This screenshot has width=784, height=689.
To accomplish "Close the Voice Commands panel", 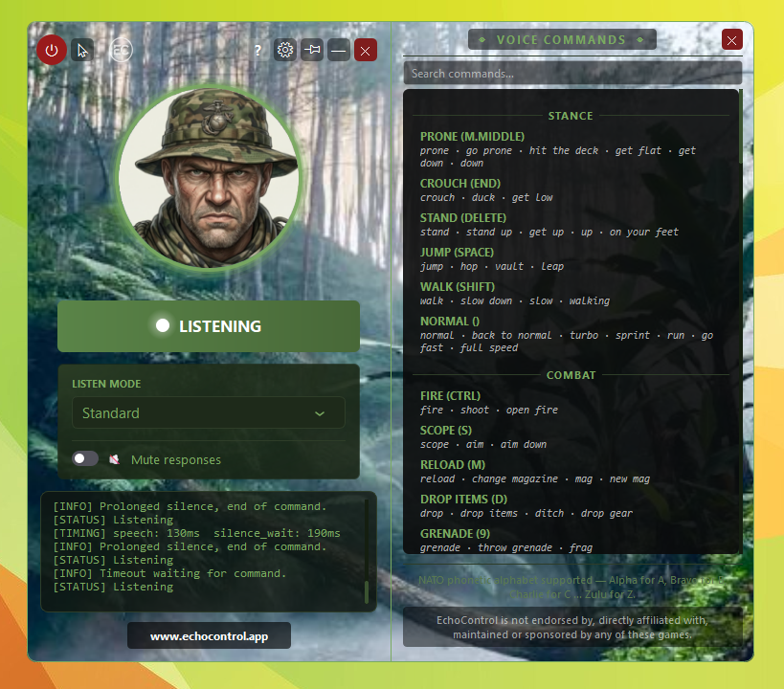I will pyautogui.click(x=731, y=39).
